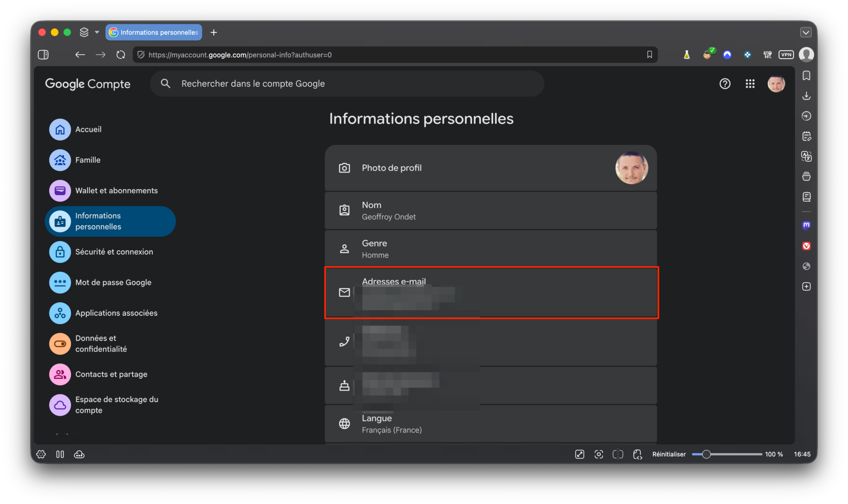Open the Translate panel icon

coord(806,156)
